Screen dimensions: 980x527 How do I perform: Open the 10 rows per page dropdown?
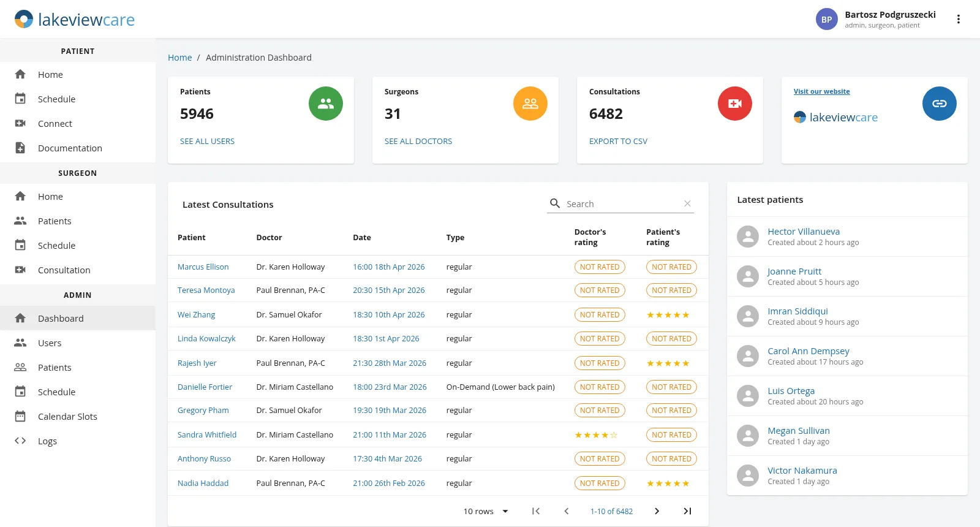[486, 511]
